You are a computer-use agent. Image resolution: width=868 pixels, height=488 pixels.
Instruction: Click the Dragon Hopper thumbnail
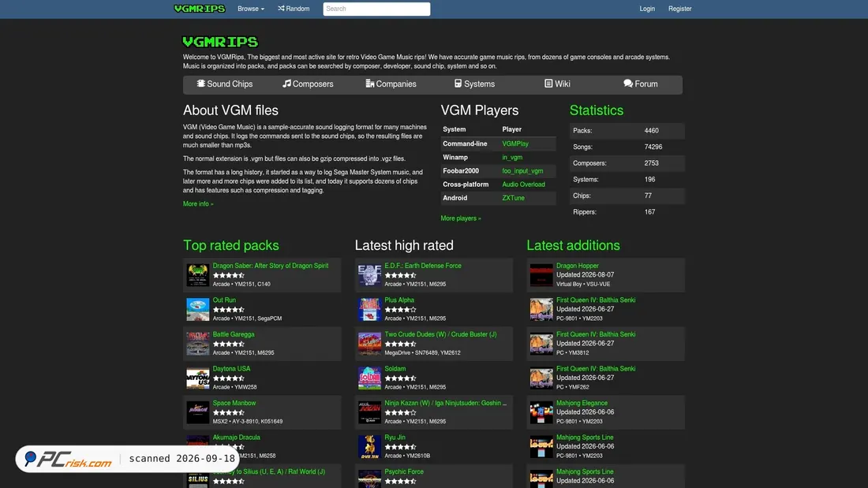tap(541, 275)
